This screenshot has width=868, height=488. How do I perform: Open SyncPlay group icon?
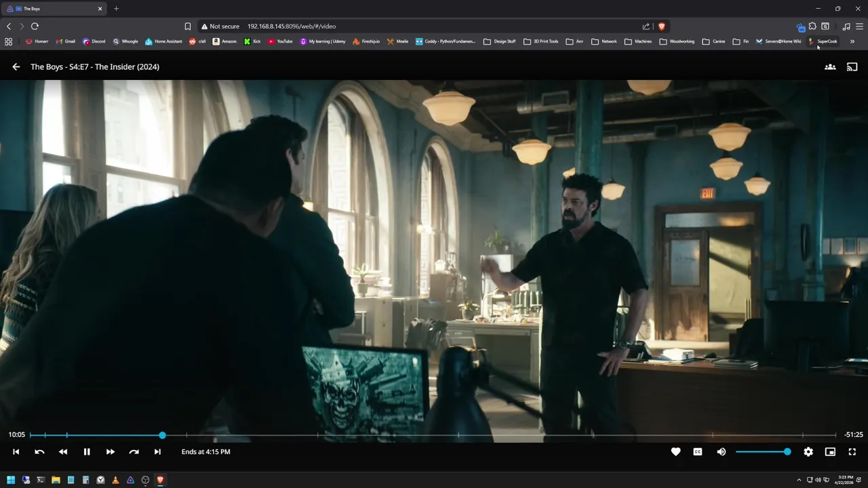[x=830, y=67]
